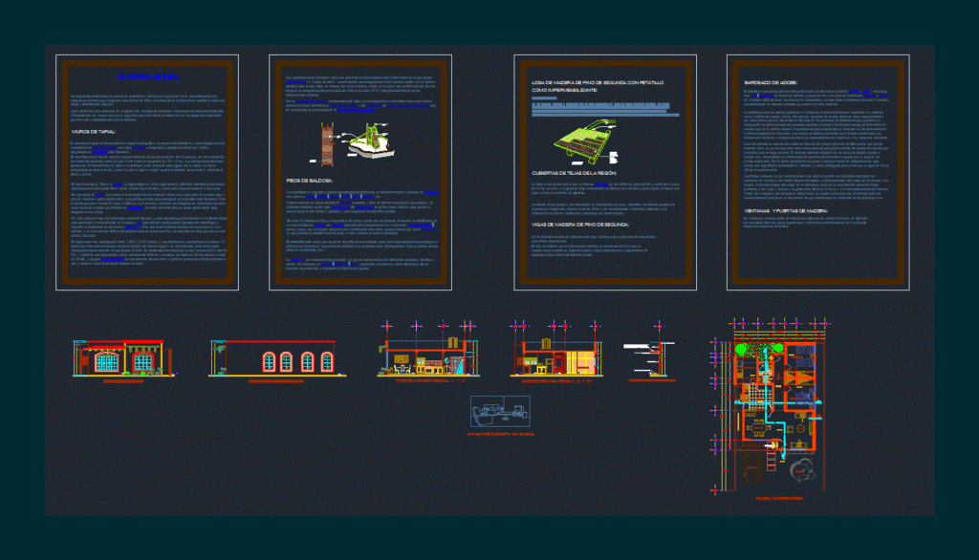Click the CORTE LONGITUDINAL Y - Y' label
979x560 pixels.
pos(431,381)
